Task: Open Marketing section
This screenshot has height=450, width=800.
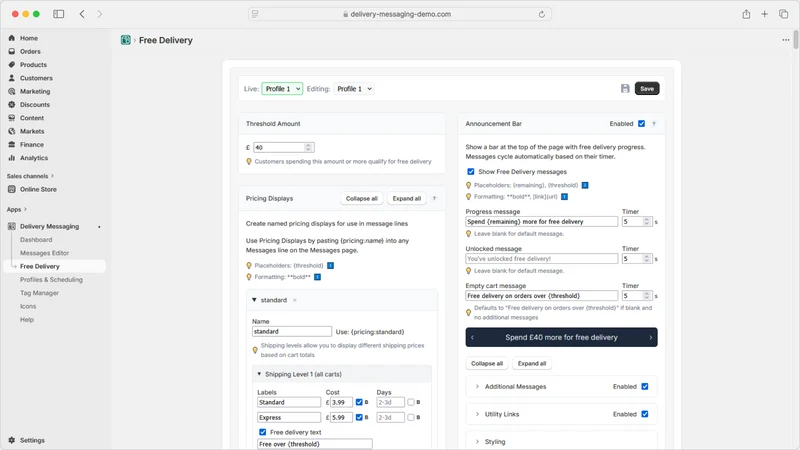Action: pos(35,91)
